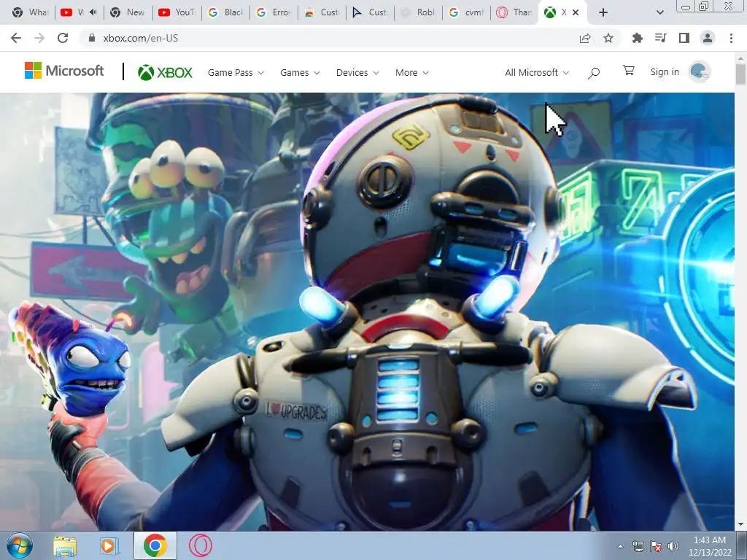Screen dimensions: 747x560
Task: Click the Microsoft logo
Action: 64,71
